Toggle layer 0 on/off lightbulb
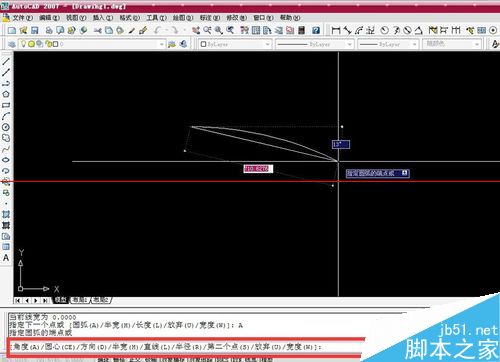The image size is (500, 362). 23,44
